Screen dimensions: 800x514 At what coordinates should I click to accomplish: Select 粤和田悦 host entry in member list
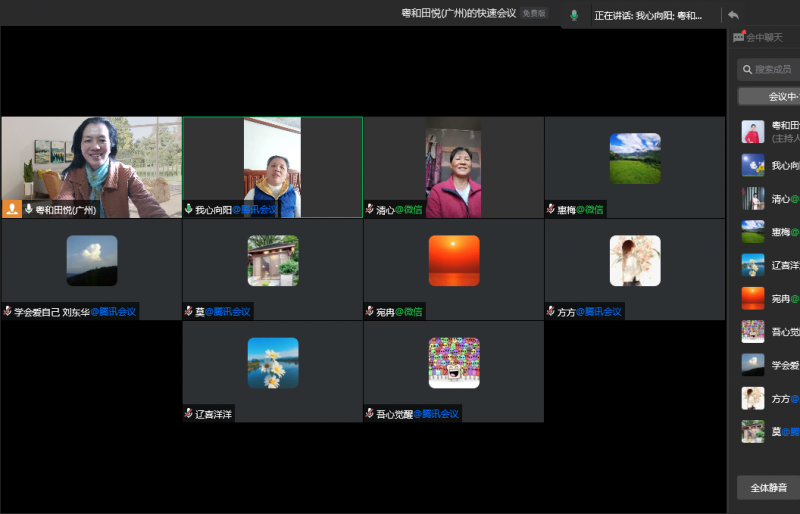[x=770, y=131]
